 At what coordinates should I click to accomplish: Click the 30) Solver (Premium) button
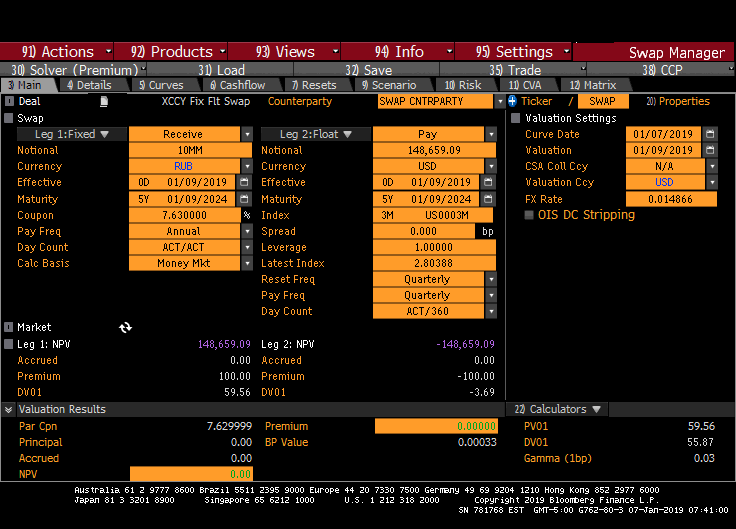click(x=73, y=69)
